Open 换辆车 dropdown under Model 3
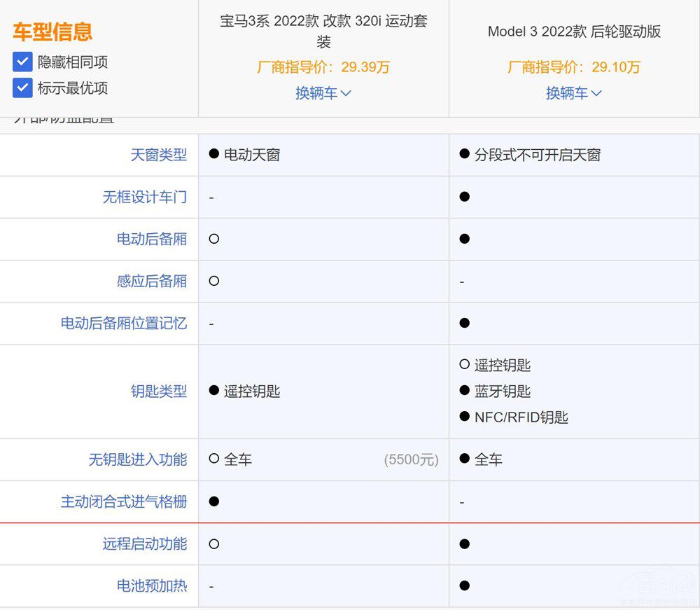 [x=573, y=93]
